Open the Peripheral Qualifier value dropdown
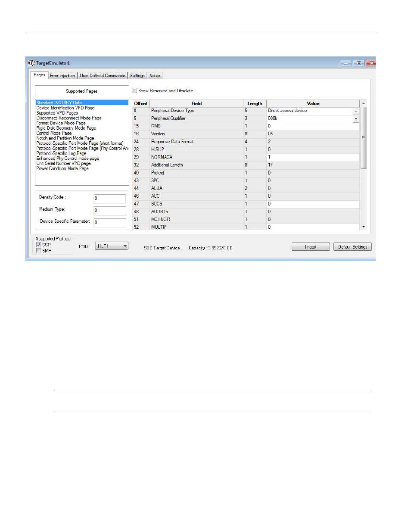 point(356,119)
